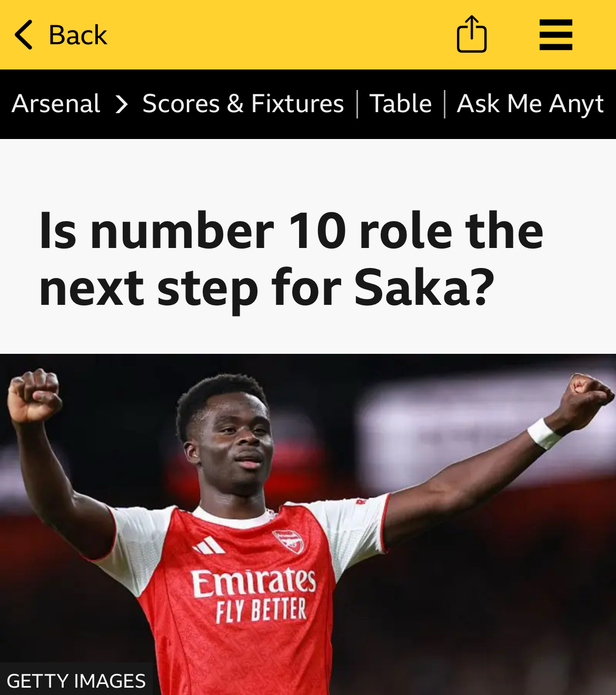Tap the Back text label
616x695 pixels.
(x=78, y=35)
